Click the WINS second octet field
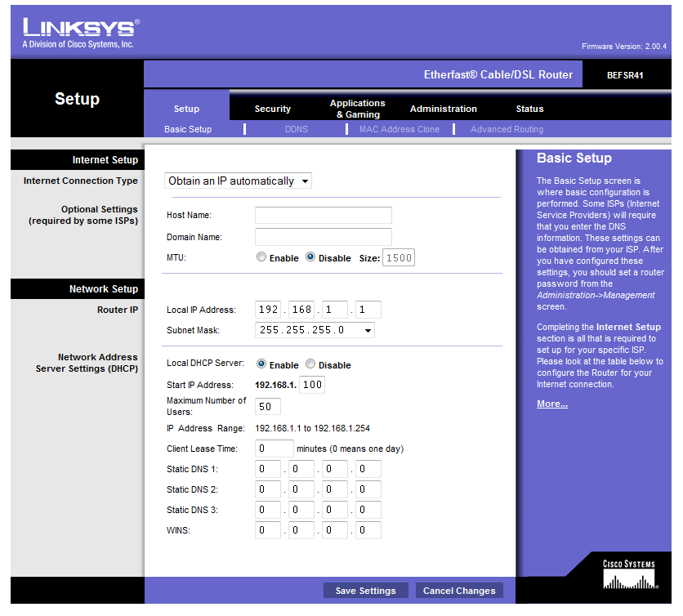683x616 pixels. click(x=301, y=530)
